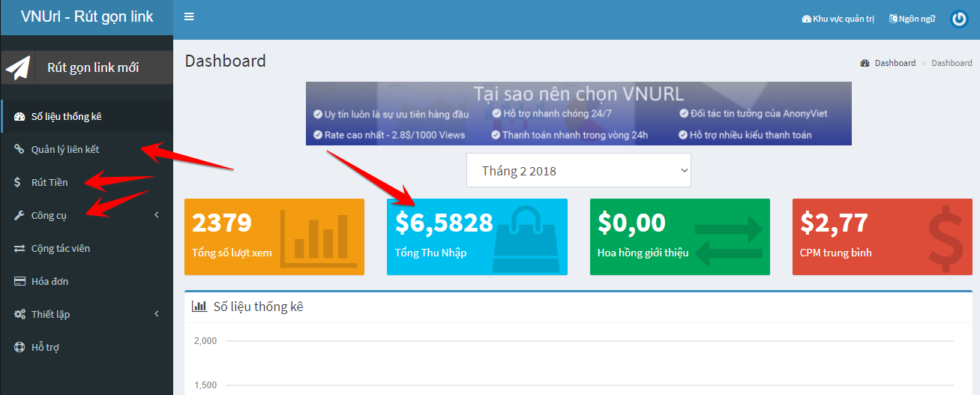
Task: Open the Hóa đơn sidebar item
Action: (x=87, y=281)
